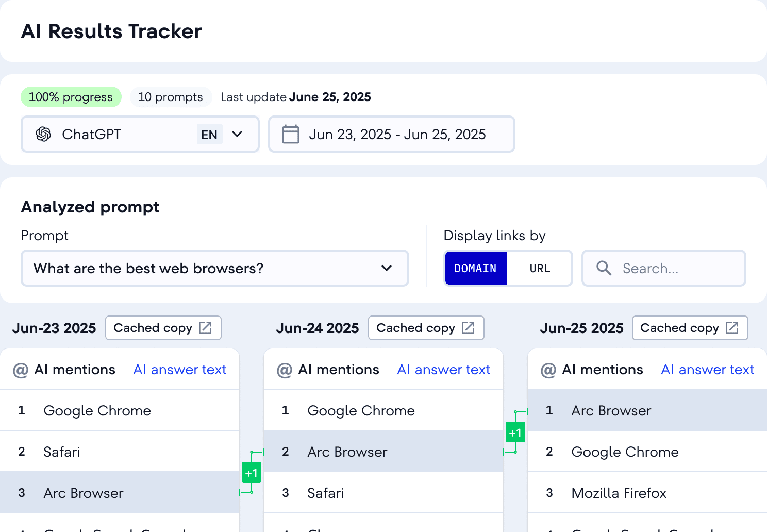The width and height of the screenshot is (767, 532).
Task: Click the ChatGPT logo icon
Action: (x=43, y=134)
